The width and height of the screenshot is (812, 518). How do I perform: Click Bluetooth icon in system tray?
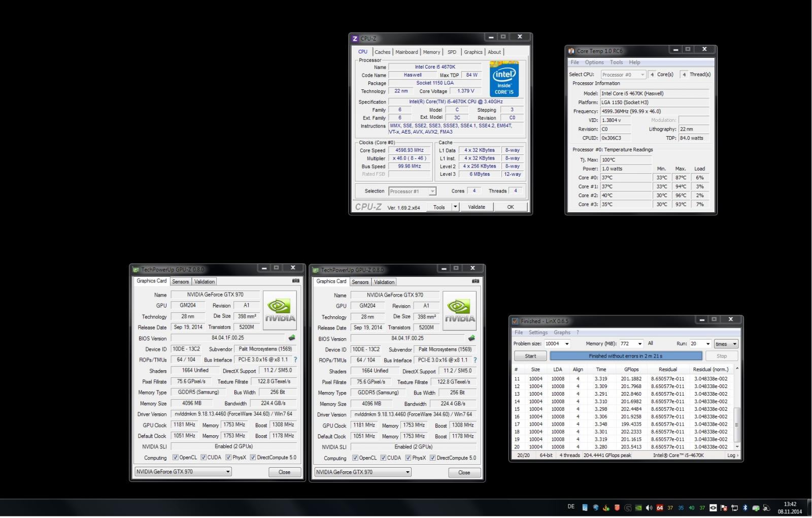745,508
